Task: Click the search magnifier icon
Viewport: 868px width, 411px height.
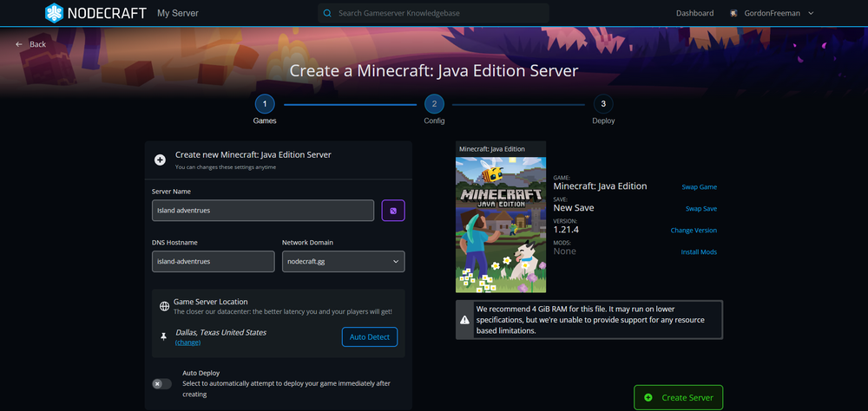Action: pyautogui.click(x=327, y=13)
